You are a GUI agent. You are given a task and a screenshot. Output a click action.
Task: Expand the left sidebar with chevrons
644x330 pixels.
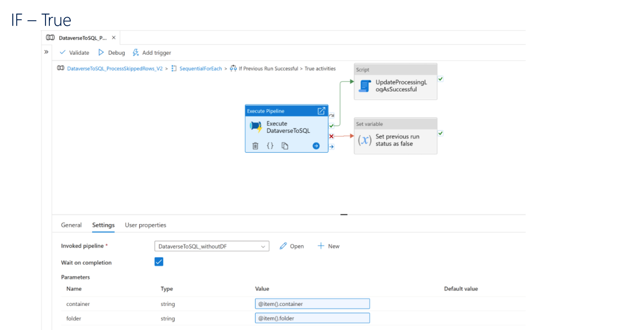(46, 52)
